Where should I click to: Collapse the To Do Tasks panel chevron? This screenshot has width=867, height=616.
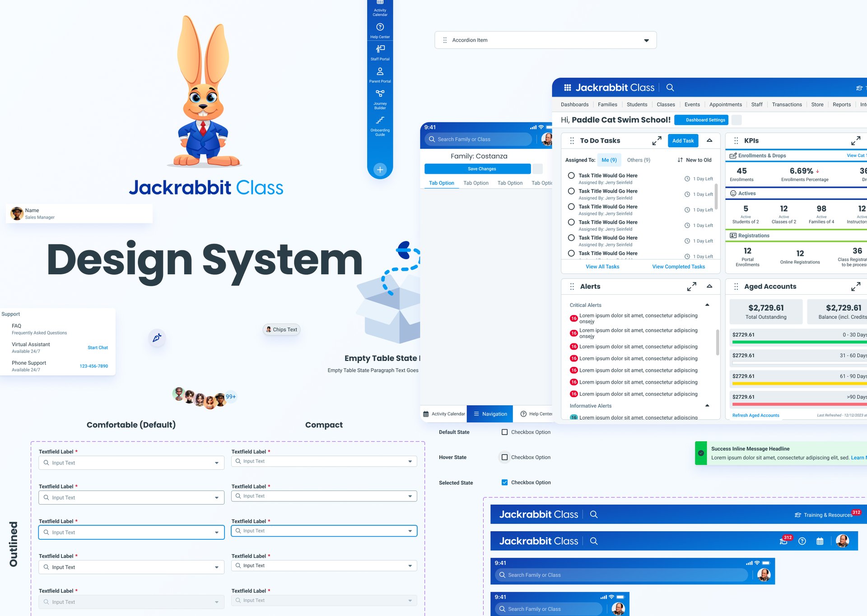pyautogui.click(x=709, y=141)
